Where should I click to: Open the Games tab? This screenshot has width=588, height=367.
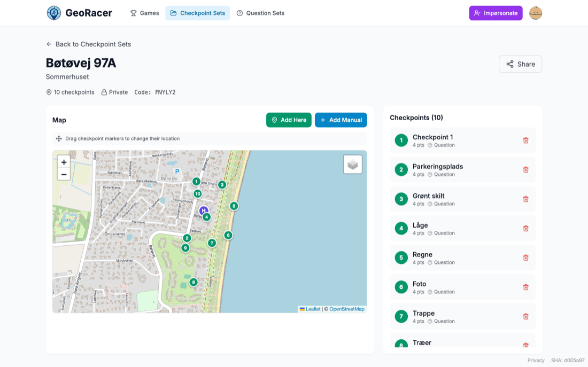point(144,13)
